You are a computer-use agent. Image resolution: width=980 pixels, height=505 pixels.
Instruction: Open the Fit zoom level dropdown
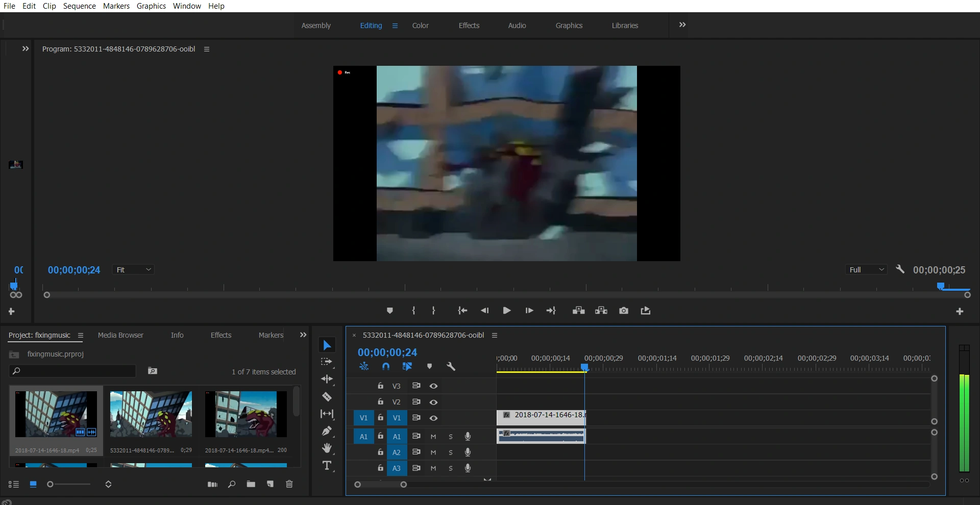(133, 270)
